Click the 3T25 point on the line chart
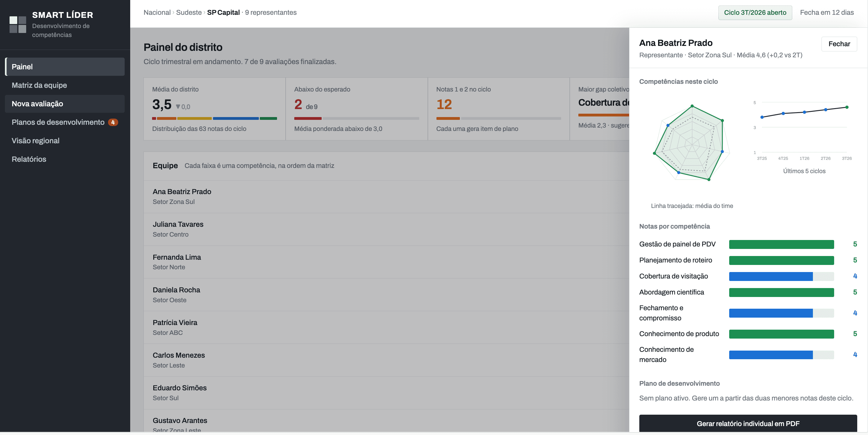The height and width of the screenshot is (435, 868). coord(762,117)
